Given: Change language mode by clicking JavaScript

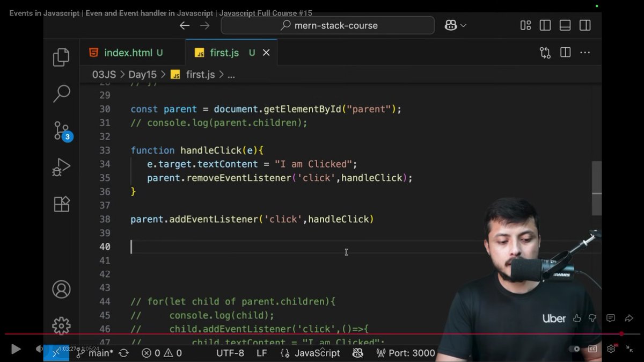Looking at the screenshot, I should pyautogui.click(x=317, y=353).
